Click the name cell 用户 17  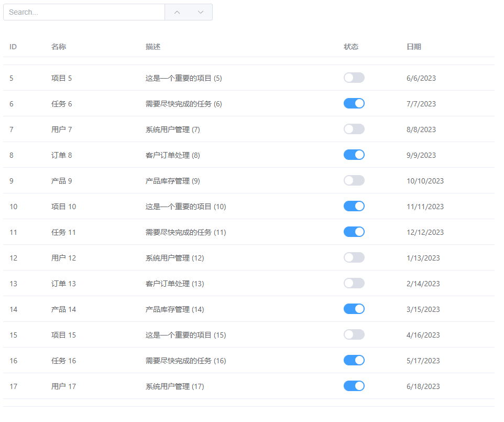63,386
